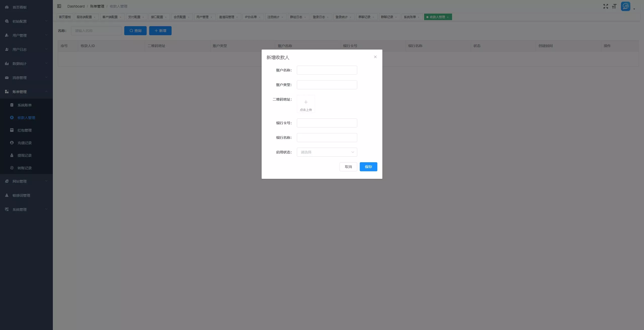644x330 pixels.
Task: Focus the 账户名称 input field
Action: (x=327, y=70)
